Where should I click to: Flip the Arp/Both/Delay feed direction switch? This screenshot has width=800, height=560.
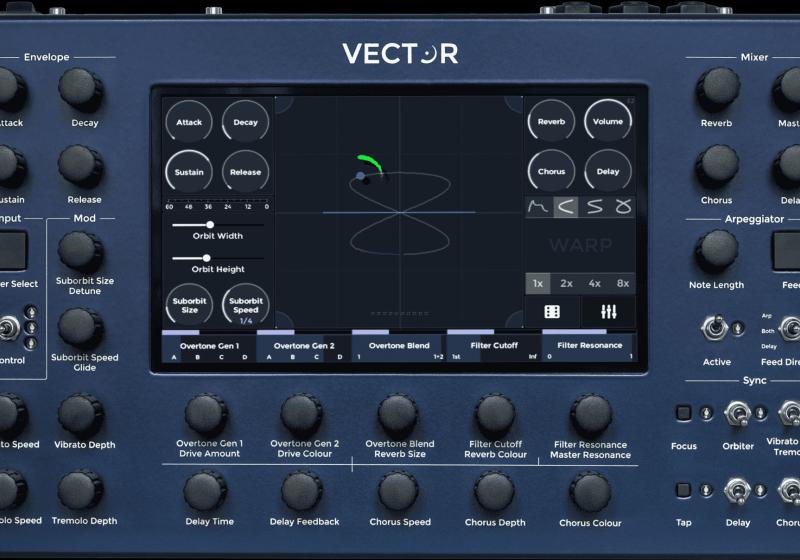click(x=791, y=329)
